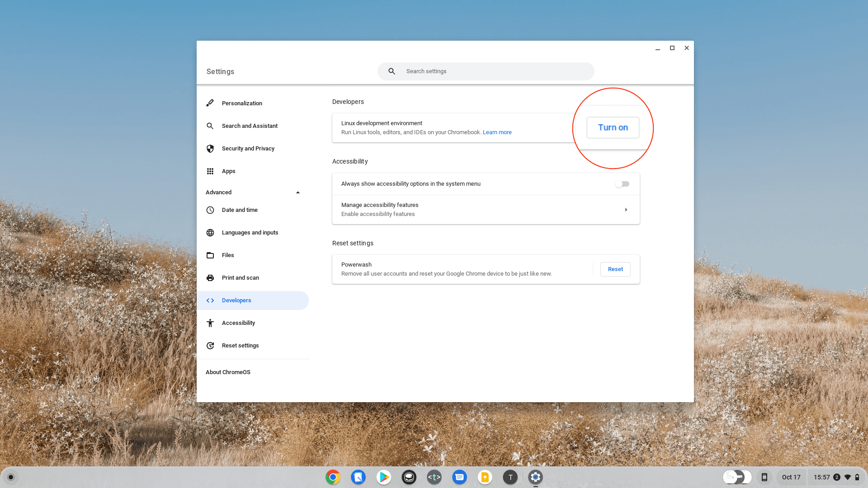Click Powerwash Reset button
This screenshot has width=868, height=488.
pos(615,269)
